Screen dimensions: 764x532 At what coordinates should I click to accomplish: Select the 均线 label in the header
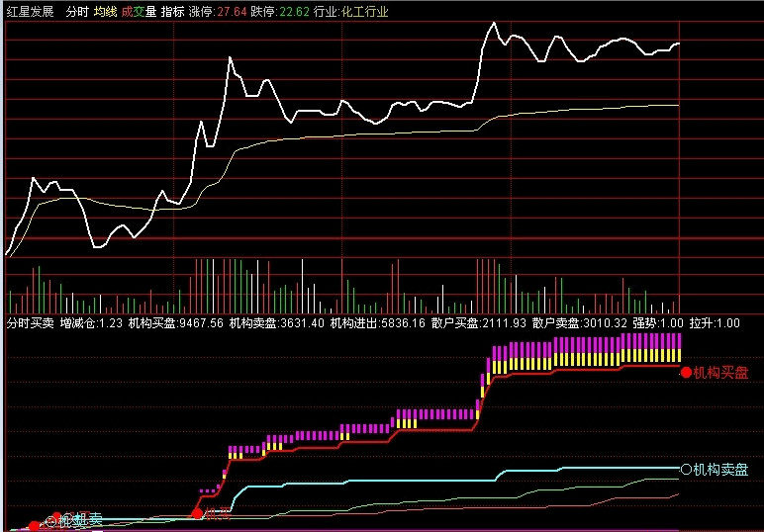105,11
